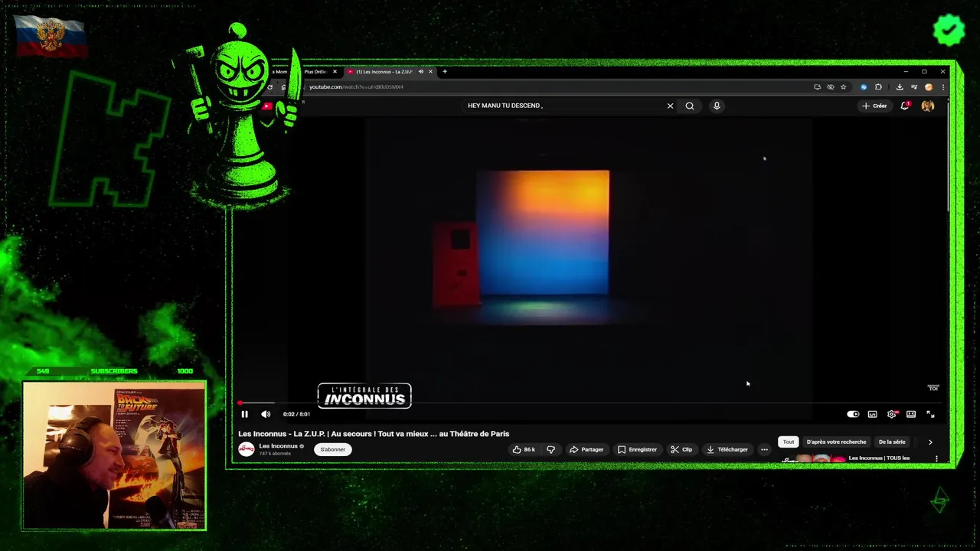Switch to the Plus Drôle browser tab
Image resolution: width=980 pixels, height=551 pixels.
coord(315,71)
